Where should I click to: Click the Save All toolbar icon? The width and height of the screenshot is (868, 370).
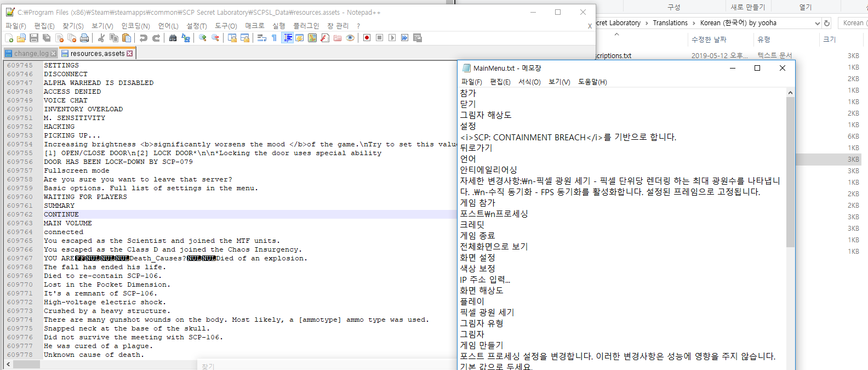(x=47, y=38)
